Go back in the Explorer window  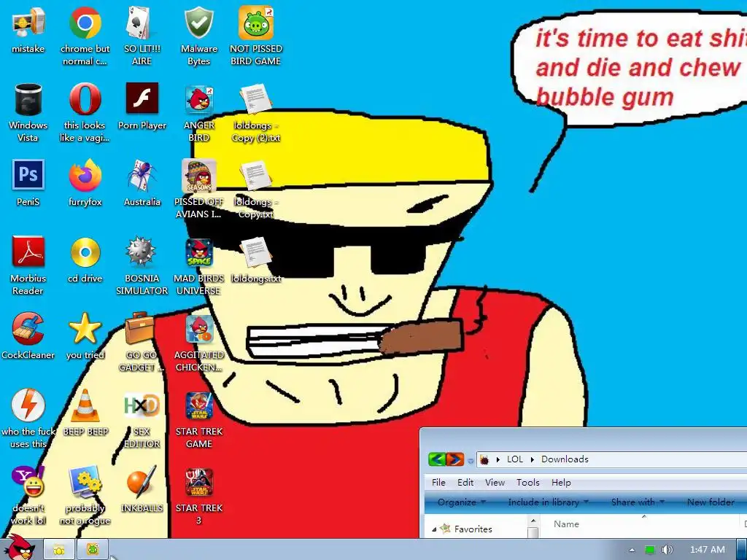coord(437,459)
